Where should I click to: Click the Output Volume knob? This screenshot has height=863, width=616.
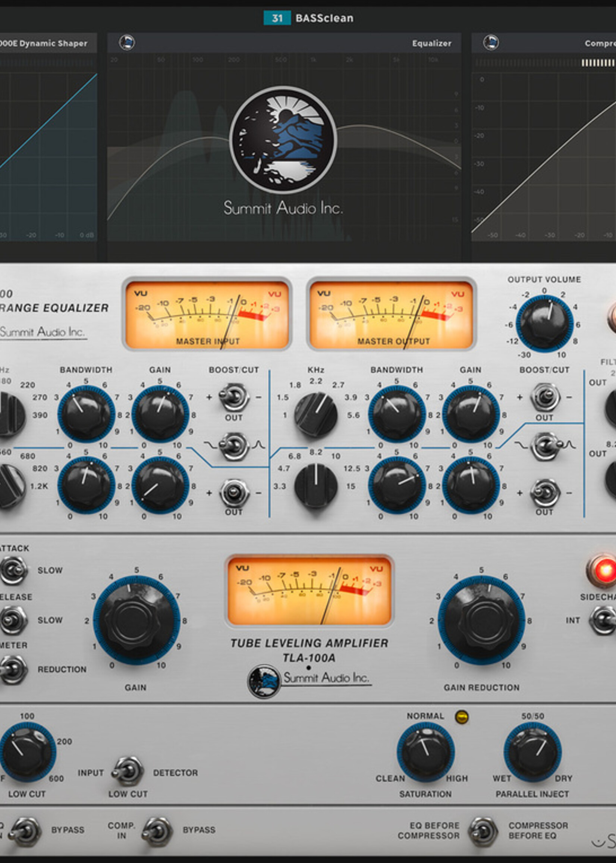[x=544, y=323]
